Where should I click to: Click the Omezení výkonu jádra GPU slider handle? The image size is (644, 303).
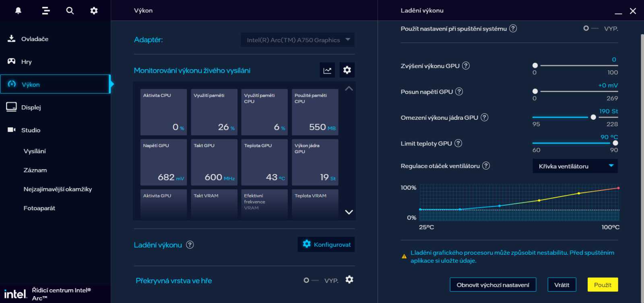click(x=593, y=117)
